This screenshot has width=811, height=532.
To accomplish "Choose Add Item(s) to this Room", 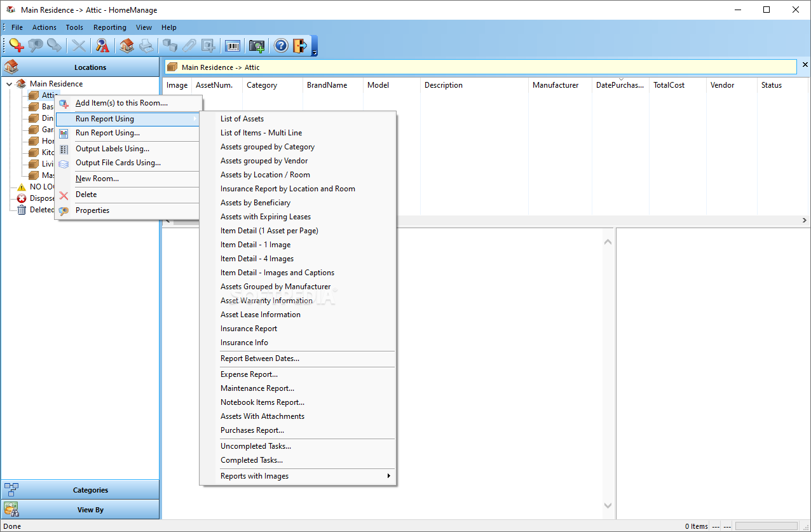I will (x=128, y=103).
